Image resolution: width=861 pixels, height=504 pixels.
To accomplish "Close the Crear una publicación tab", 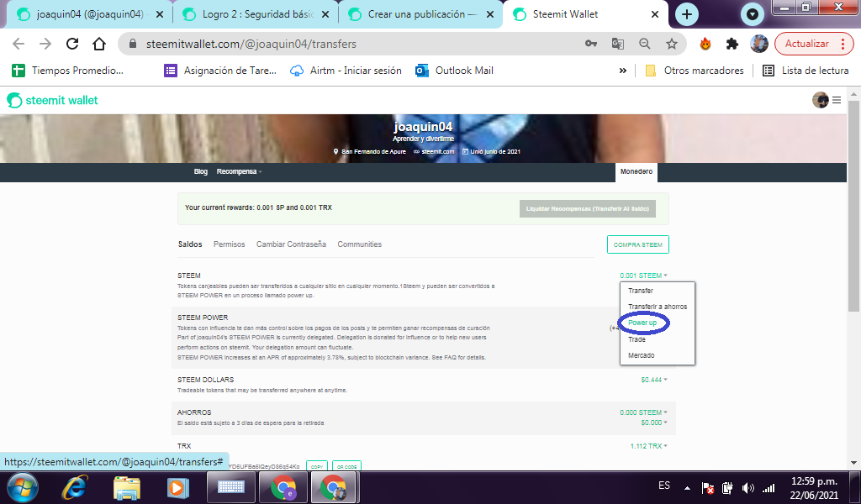I will [x=490, y=15].
